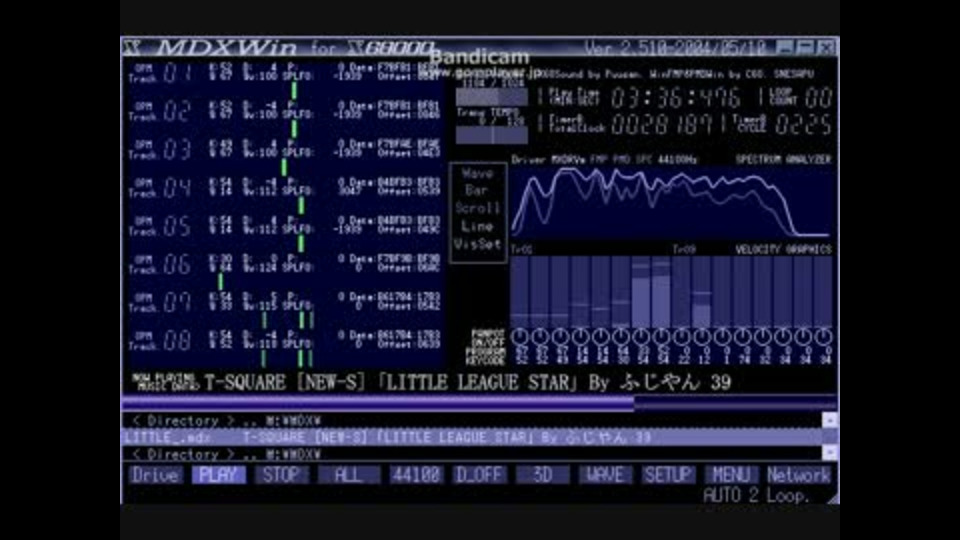This screenshot has height=540, width=960.
Task: Click the 44100 sample rate button
Action: point(416,475)
